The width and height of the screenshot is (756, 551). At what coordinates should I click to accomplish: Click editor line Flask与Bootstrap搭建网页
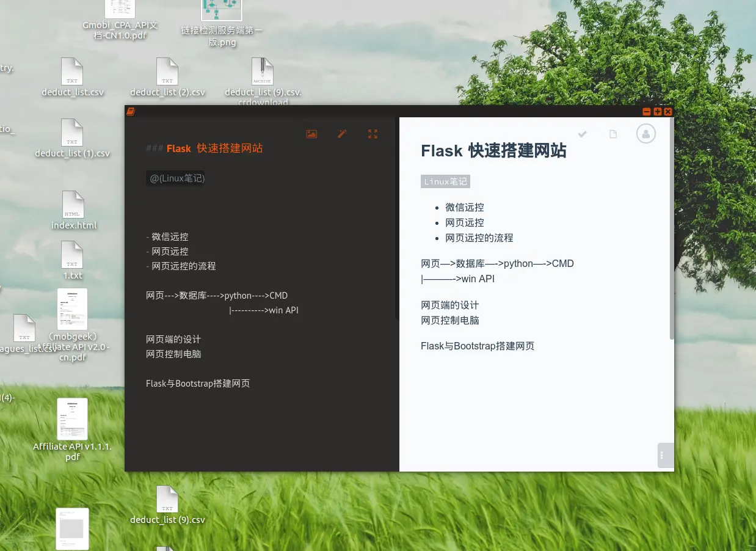pyautogui.click(x=198, y=384)
